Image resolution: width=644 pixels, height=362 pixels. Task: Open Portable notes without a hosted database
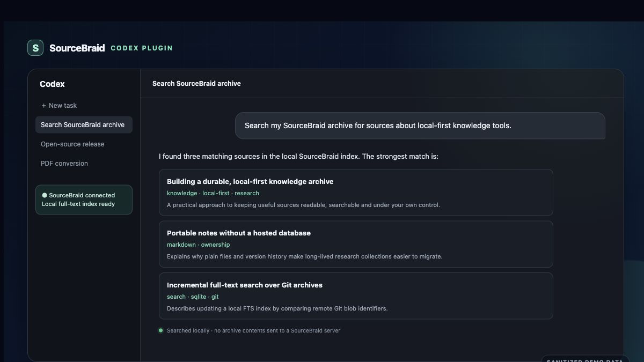tap(356, 244)
